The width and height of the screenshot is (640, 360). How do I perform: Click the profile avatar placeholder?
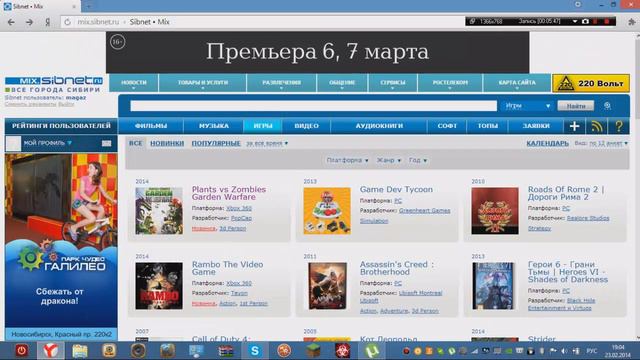click(13, 143)
